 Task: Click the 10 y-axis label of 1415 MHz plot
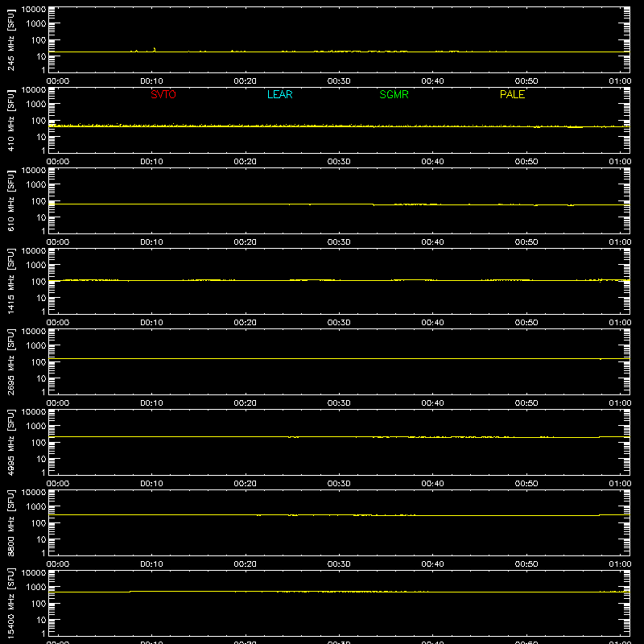coord(42,298)
